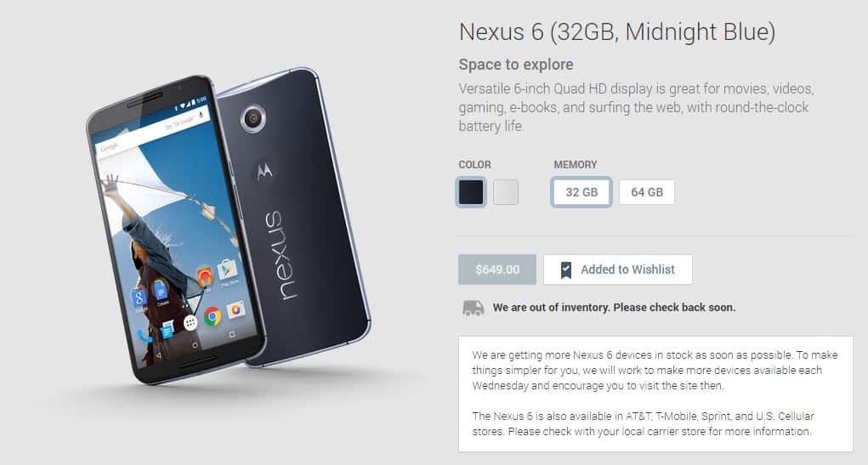The image size is (868, 465).
Task: Tap the app drawer icon on the phone
Action: point(190,323)
